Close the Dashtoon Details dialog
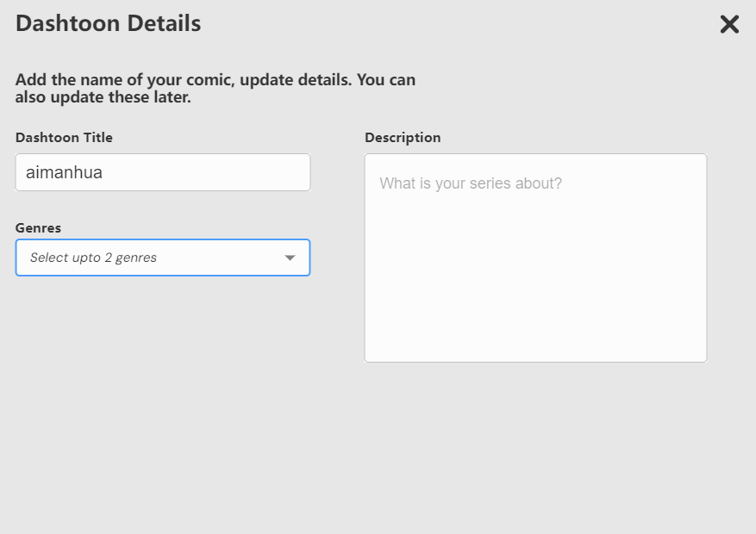The image size is (756, 534). click(729, 24)
